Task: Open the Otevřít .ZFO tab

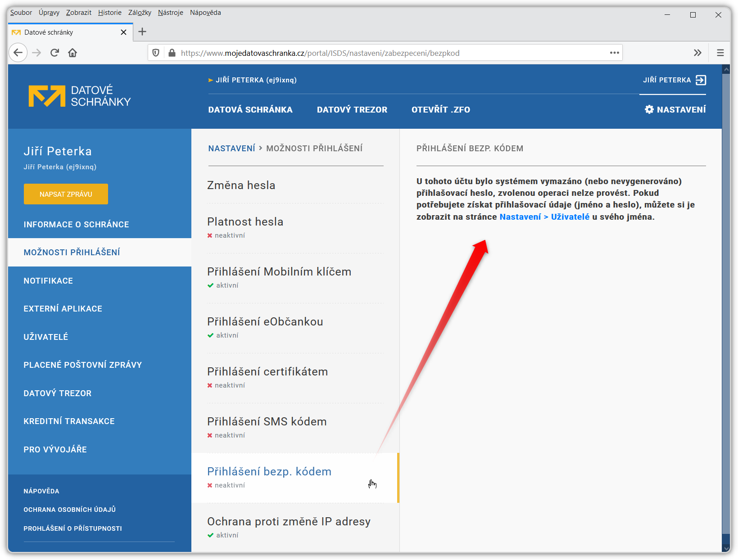Action: coord(441,110)
